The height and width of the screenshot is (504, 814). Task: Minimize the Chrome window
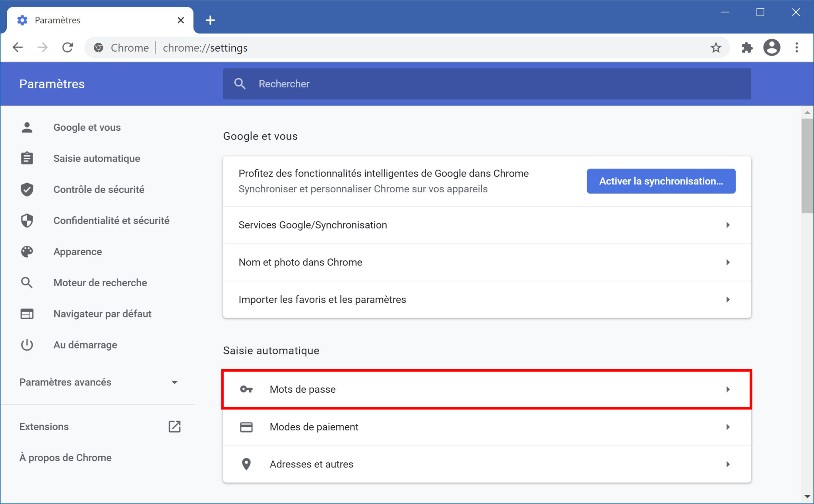tap(725, 12)
